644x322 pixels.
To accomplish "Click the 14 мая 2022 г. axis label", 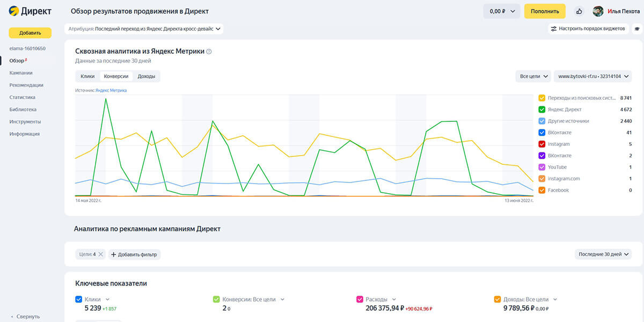I will [88, 200].
